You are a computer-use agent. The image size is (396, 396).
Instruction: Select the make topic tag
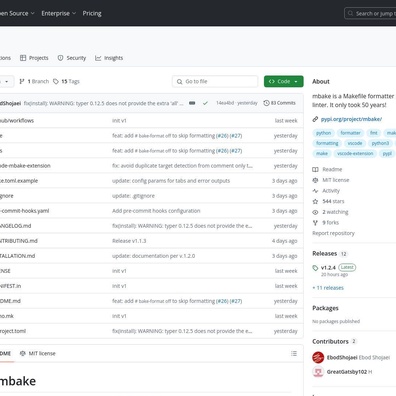point(322,153)
